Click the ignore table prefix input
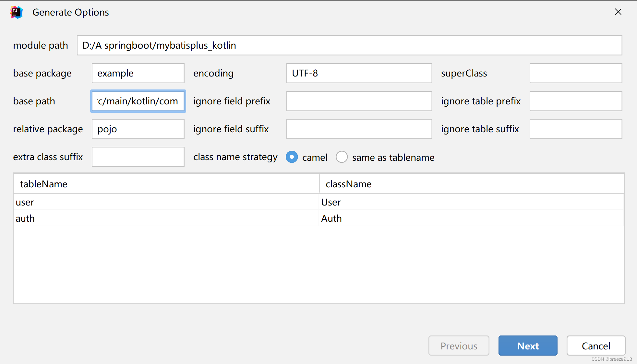The width and height of the screenshot is (637, 364). pyautogui.click(x=575, y=101)
